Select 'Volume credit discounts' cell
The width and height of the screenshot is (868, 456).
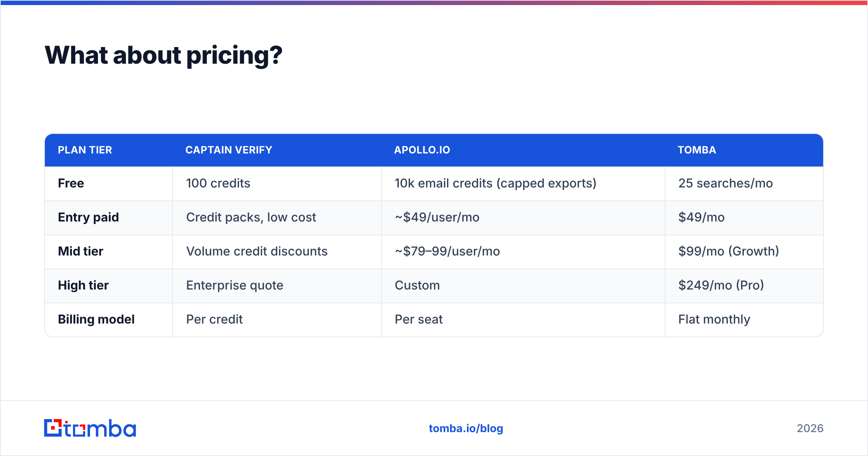pos(277,252)
